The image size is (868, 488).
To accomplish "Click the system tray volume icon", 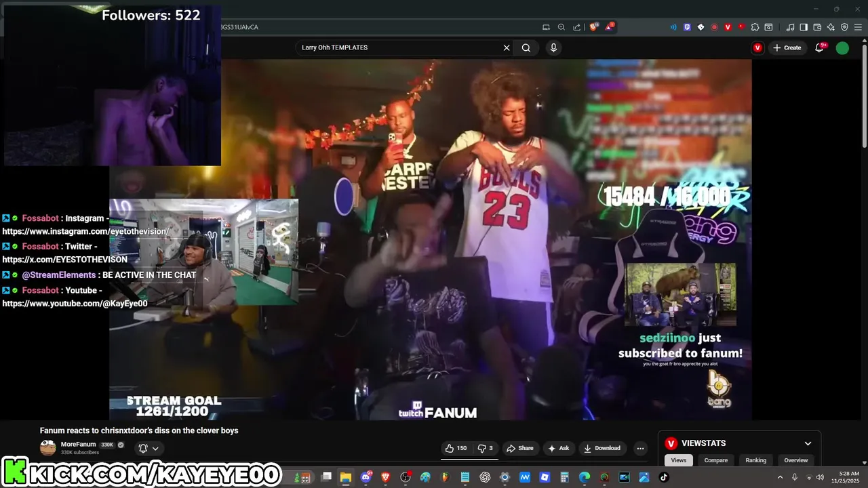I will click(x=820, y=478).
